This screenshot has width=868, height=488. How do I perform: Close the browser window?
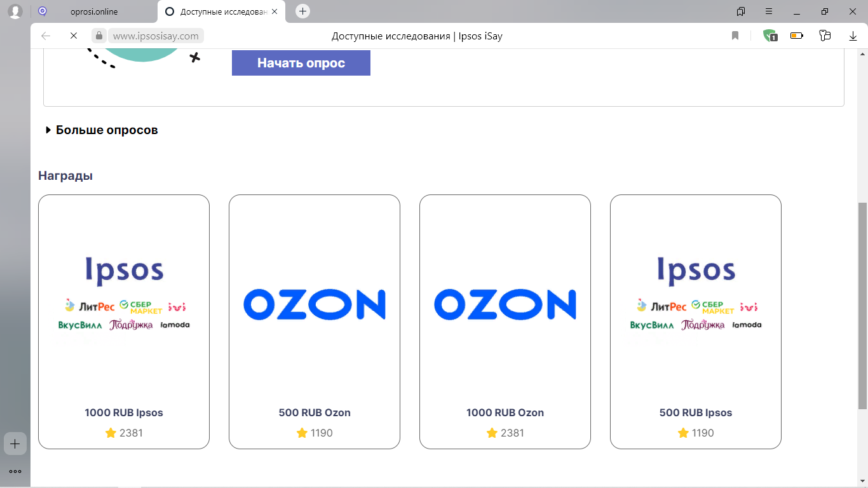pyautogui.click(x=853, y=11)
